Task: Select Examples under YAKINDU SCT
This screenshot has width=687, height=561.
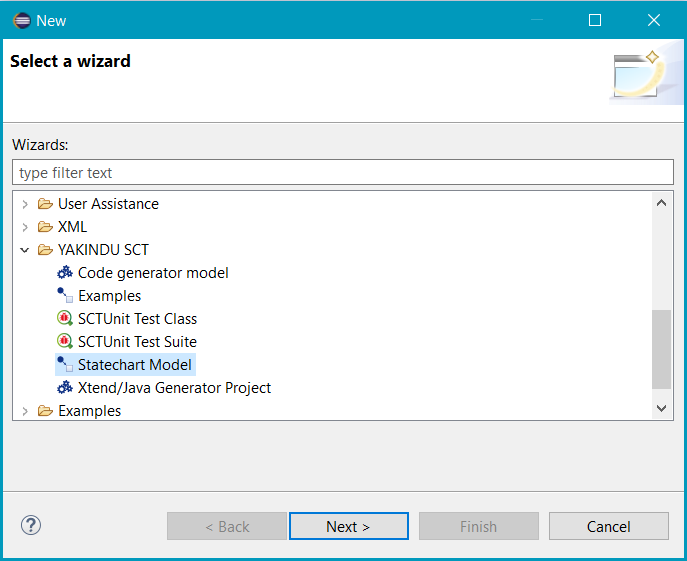Action: 110,296
